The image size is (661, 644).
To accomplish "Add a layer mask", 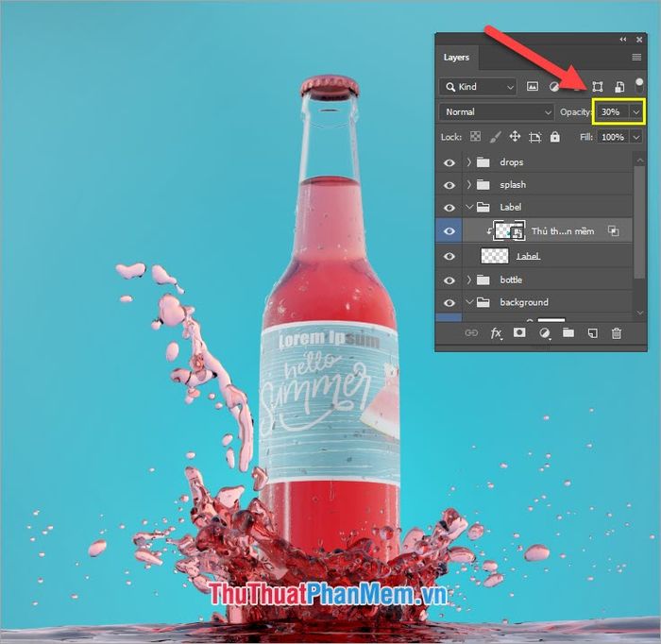I will [519, 333].
